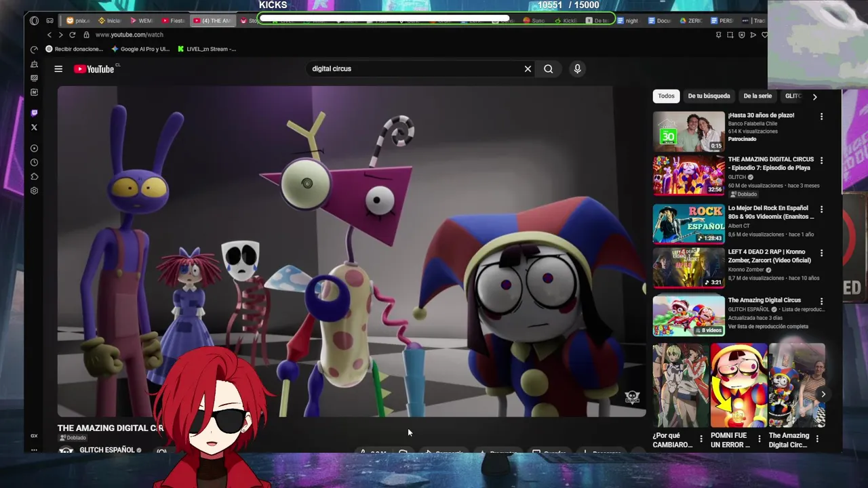This screenshot has height=488, width=868.
Task: Open the 'Recibir donaciones' bookmark
Action: [x=74, y=49]
